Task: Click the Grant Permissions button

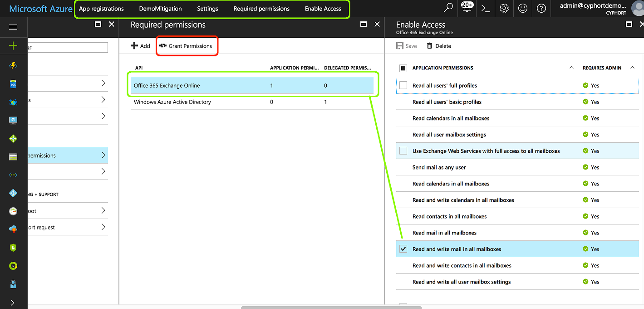Action: [x=186, y=46]
